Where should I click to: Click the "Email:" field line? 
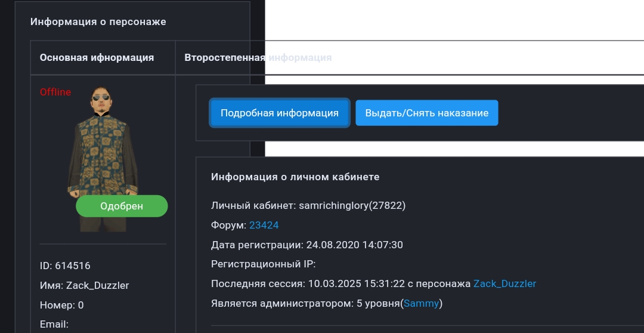[x=54, y=324]
